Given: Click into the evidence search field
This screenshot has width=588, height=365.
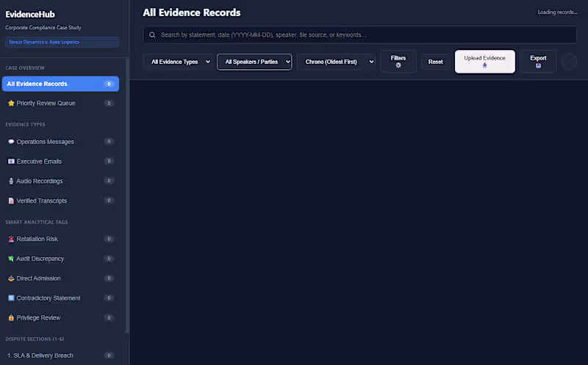Looking at the screenshot, I should click(x=359, y=35).
